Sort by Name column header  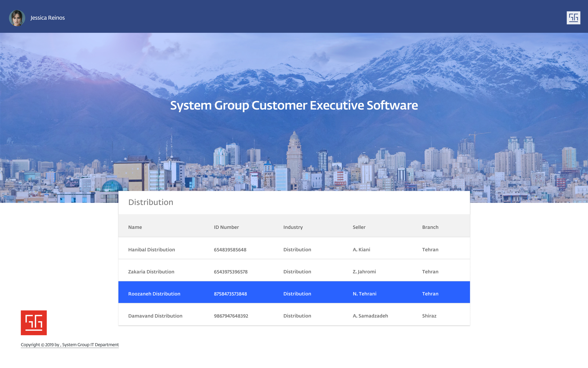[135, 227]
